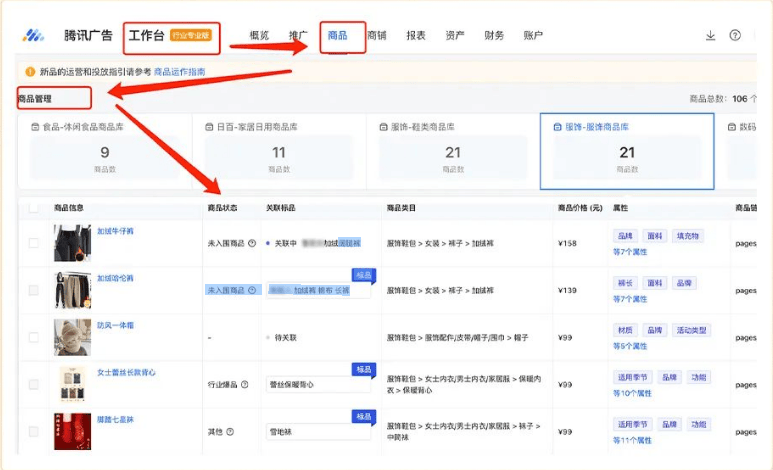Click the 材质 attribute tag

[x=625, y=330]
